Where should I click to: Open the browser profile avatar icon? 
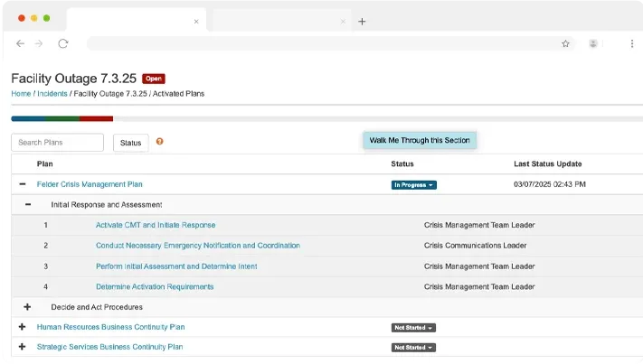pyautogui.click(x=593, y=43)
